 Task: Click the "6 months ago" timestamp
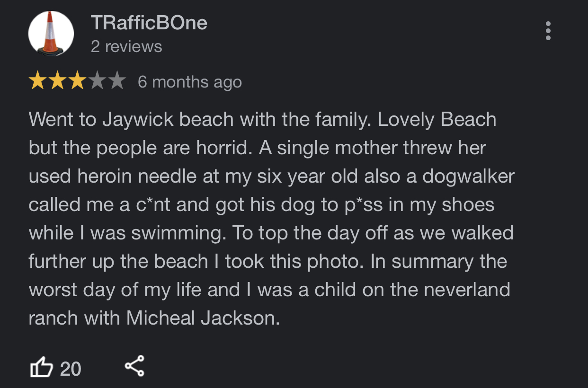point(190,82)
